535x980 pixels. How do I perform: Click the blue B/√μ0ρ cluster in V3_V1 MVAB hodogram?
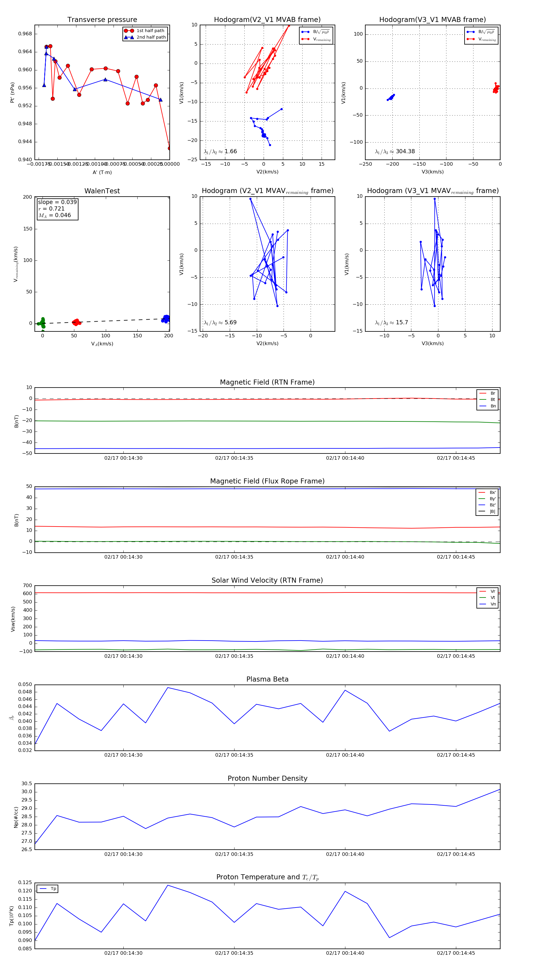pyautogui.click(x=391, y=97)
